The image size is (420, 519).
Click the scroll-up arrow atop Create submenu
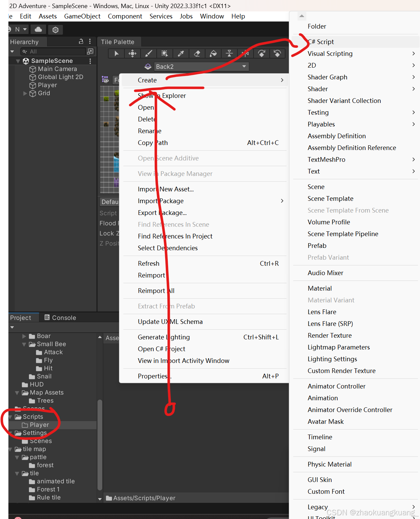tap(302, 16)
